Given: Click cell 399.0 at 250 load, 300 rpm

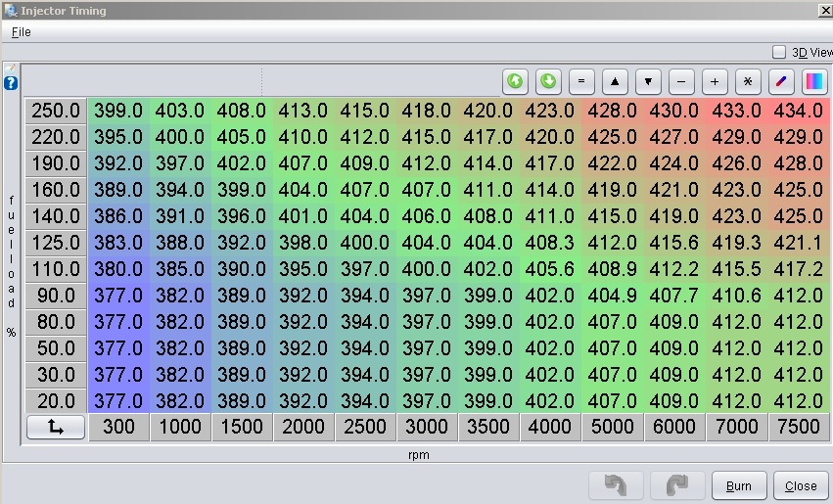Looking at the screenshot, I should 118,111.
